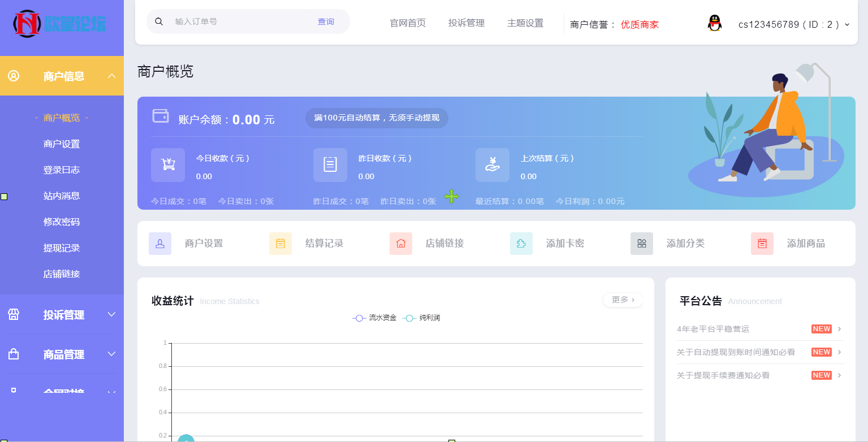Screen dimensions: 868x442
Task: Click the red 添加商品 icon
Action: coord(762,243)
